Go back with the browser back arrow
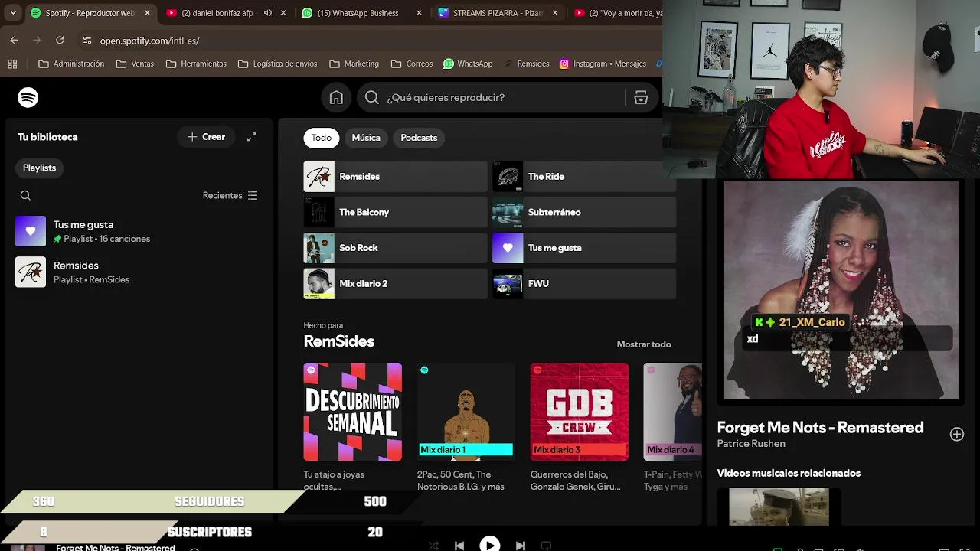The width and height of the screenshot is (980, 551). [14, 40]
